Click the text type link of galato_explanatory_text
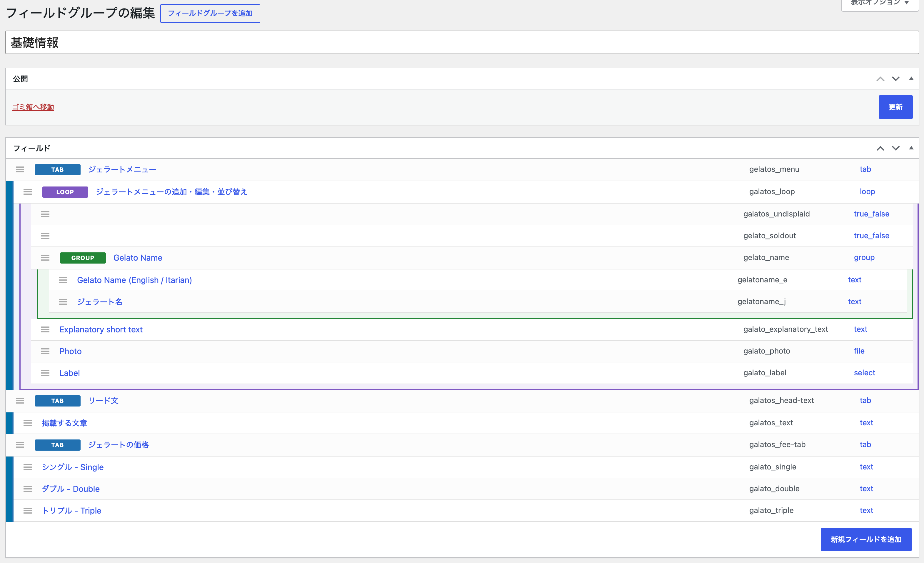924x563 pixels. click(860, 329)
